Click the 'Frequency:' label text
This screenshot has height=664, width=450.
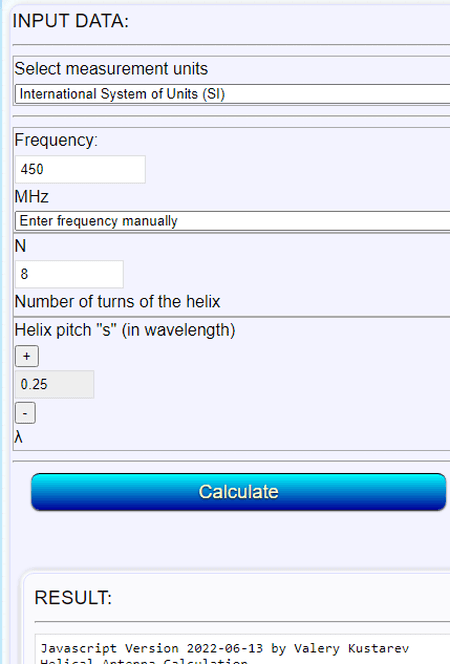coord(56,140)
